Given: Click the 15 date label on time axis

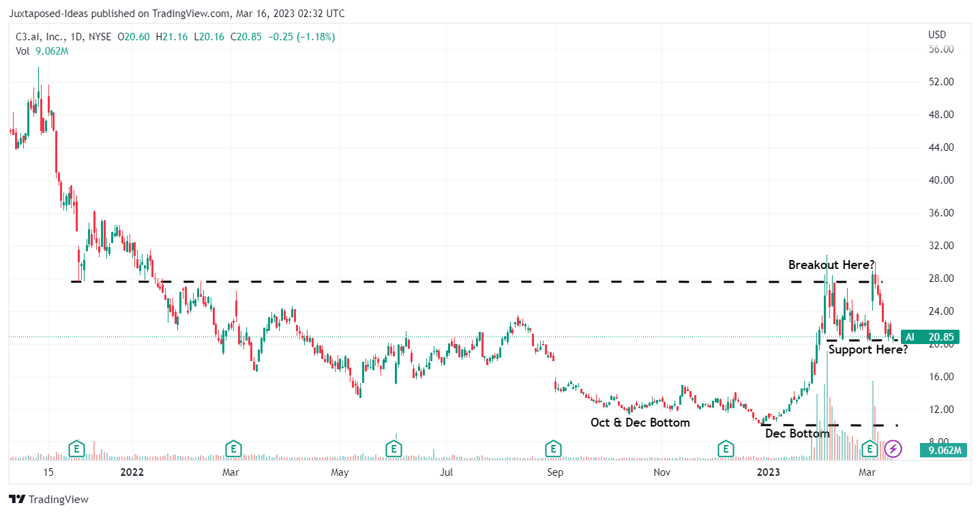Looking at the screenshot, I should pyautogui.click(x=48, y=472).
